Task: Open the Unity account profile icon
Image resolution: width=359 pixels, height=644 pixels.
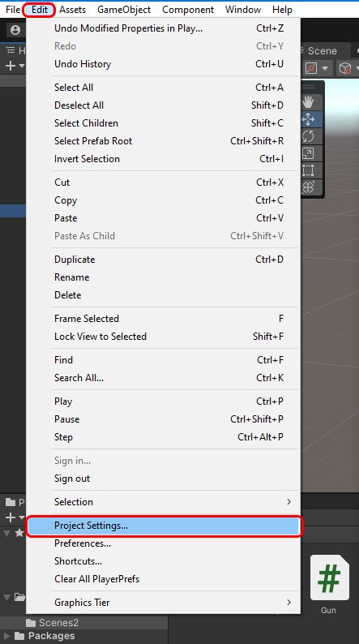Action: [15, 30]
